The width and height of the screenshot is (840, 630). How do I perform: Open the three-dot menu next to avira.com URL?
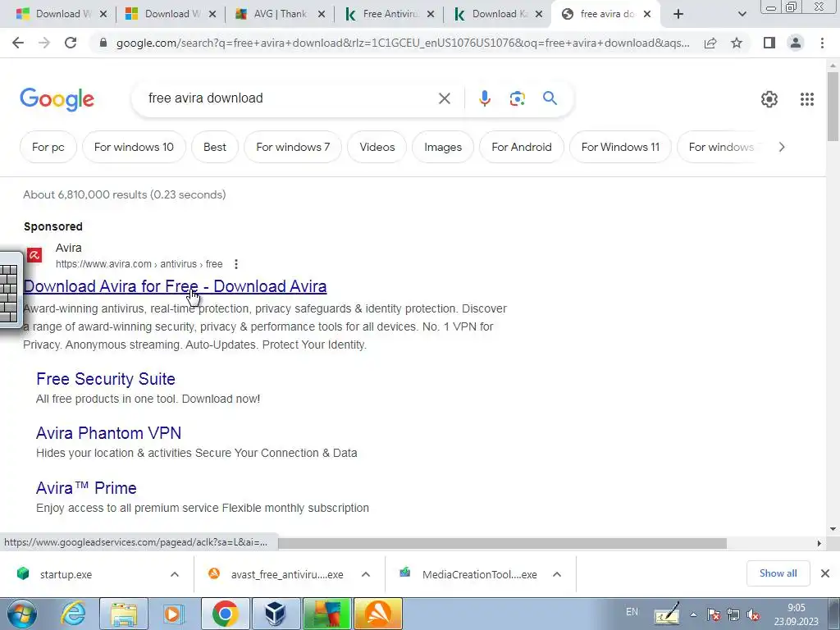pyautogui.click(x=236, y=264)
